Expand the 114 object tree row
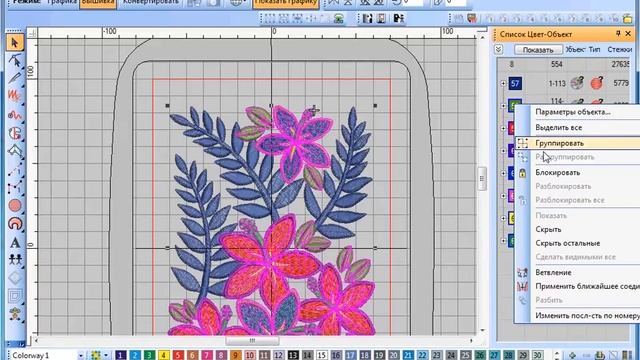 tap(503, 106)
